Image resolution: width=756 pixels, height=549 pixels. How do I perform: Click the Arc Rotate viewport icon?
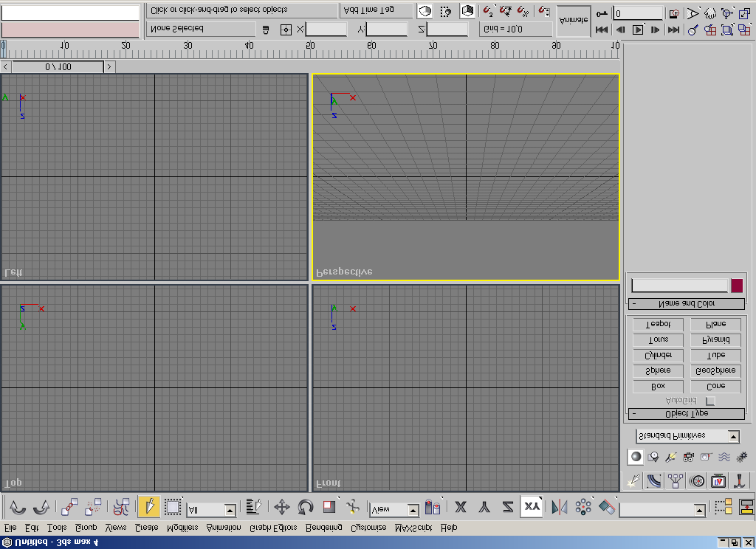[727, 13]
